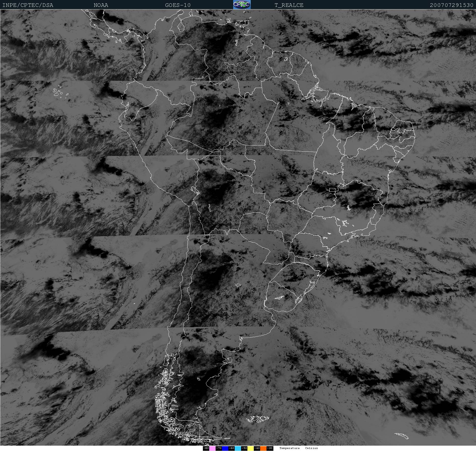The height and width of the screenshot is (451, 476).
Task: Click the -40 legend value label
Action: point(257,448)
